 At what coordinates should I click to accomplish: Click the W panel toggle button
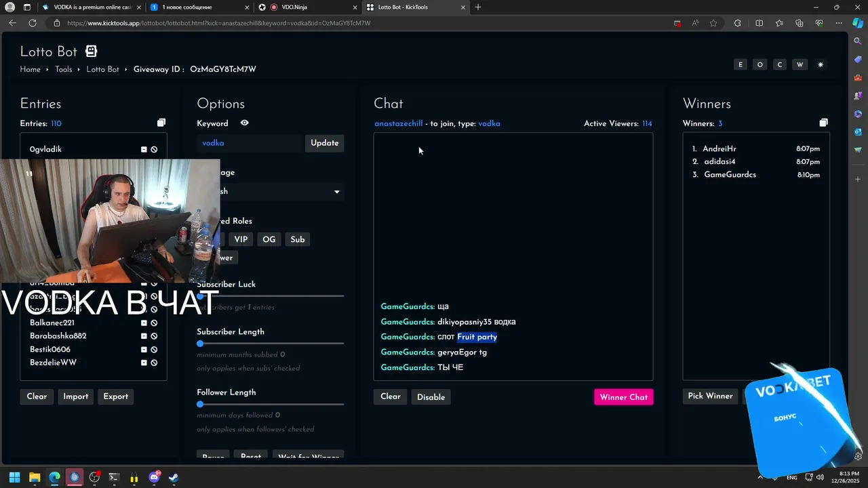click(x=800, y=64)
